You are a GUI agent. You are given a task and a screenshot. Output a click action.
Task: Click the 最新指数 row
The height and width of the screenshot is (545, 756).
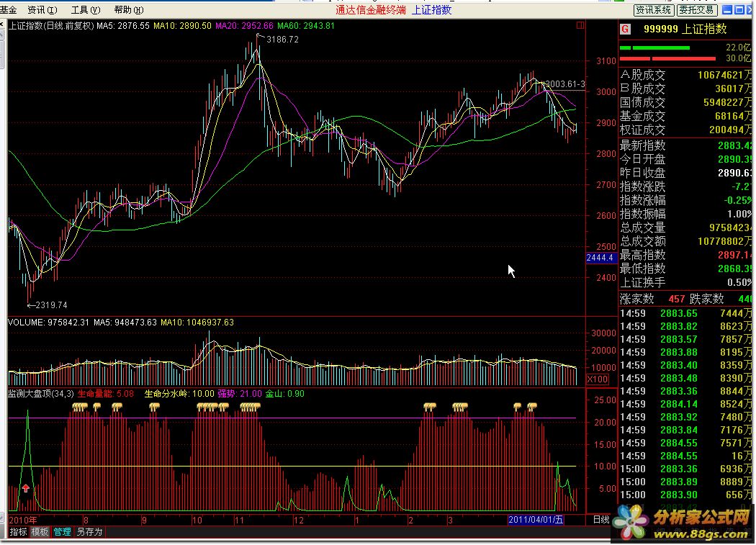685,145
